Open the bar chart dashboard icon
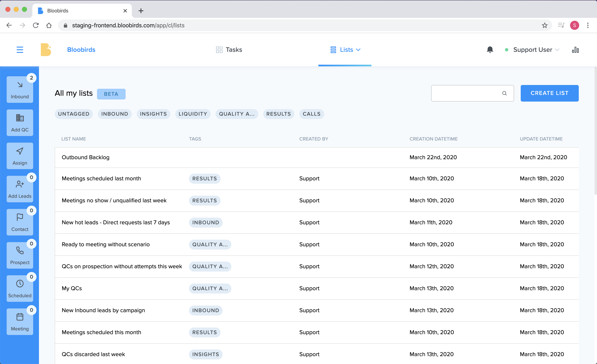 tap(575, 50)
